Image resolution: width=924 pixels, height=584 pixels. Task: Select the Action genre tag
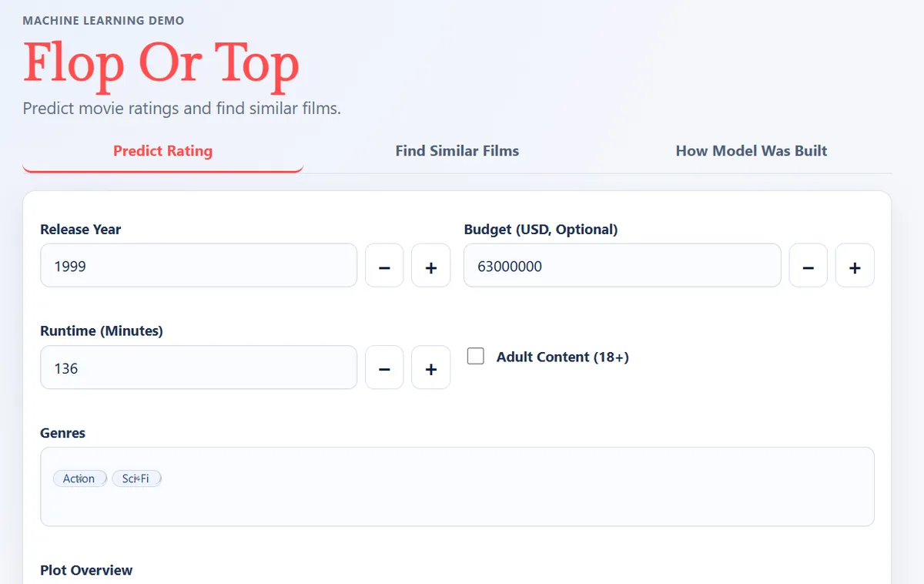[79, 478]
